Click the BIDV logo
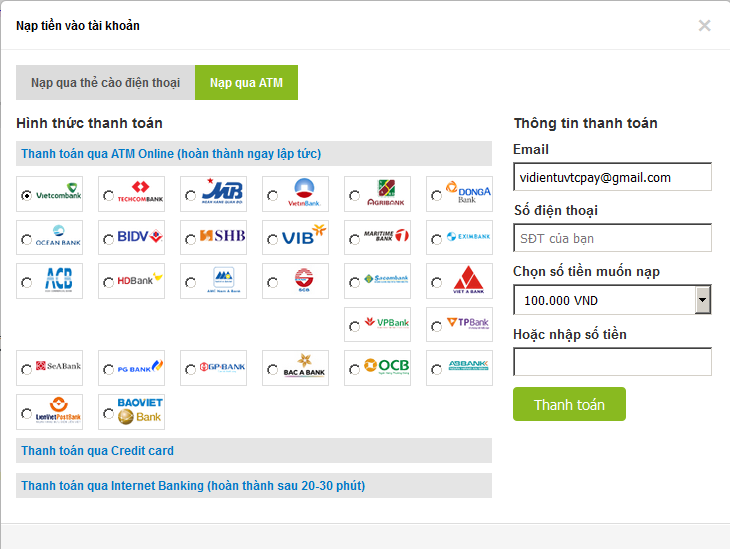This screenshot has width=730, height=549. tap(140, 237)
